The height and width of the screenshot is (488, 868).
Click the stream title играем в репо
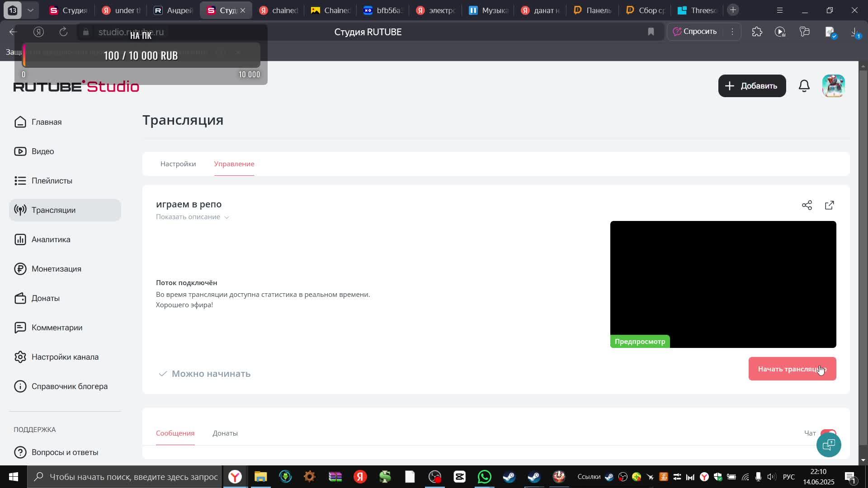click(x=189, y=204)
